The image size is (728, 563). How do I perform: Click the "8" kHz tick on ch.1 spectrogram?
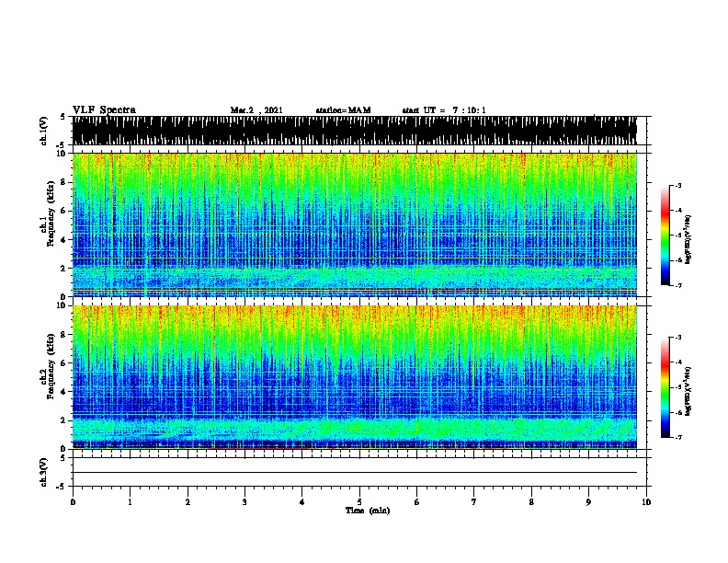click(64, 182)
